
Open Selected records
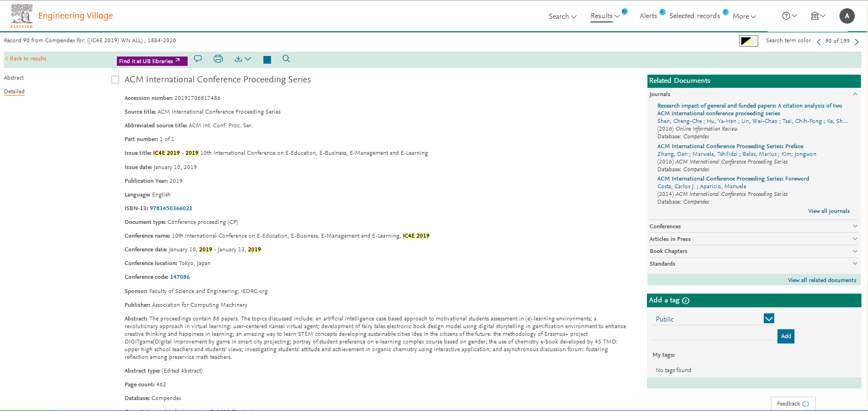tap(695, 16)
